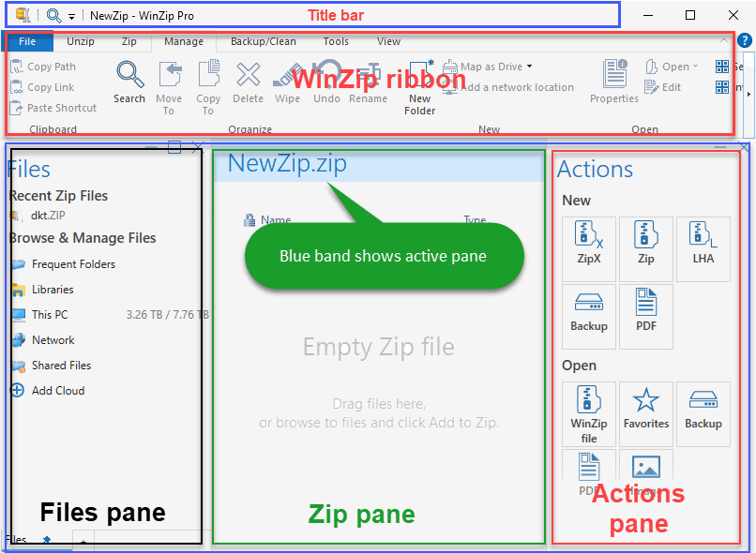Open Properties from the ribbon
This screenshot has height=553, width=756.
(x=614, y=81)
